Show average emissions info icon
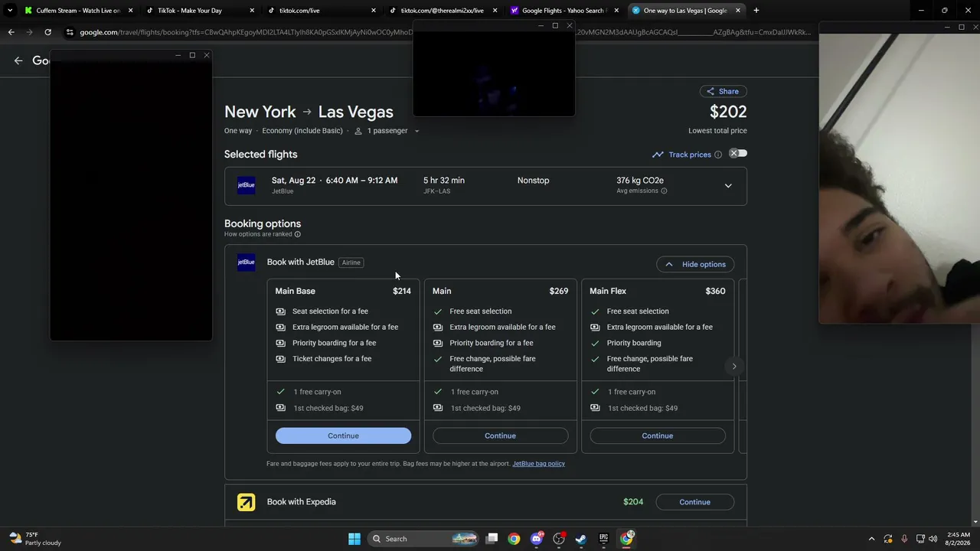 [664, 191]
